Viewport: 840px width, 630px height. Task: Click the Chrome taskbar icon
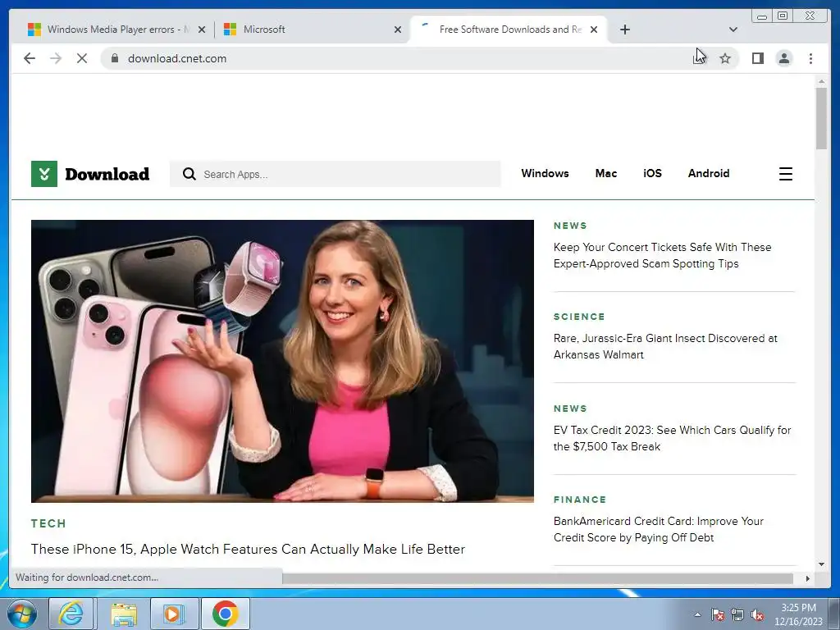pos(225,614)
